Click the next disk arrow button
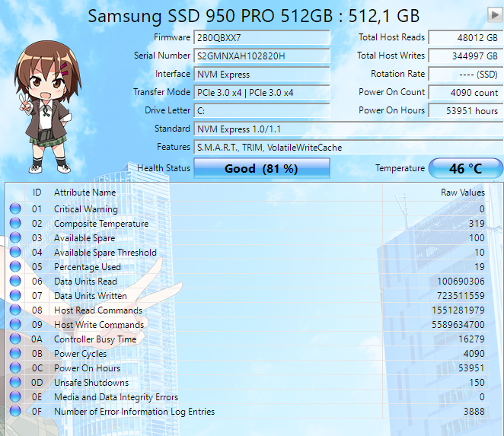504x436 pixels. point(495,14)
